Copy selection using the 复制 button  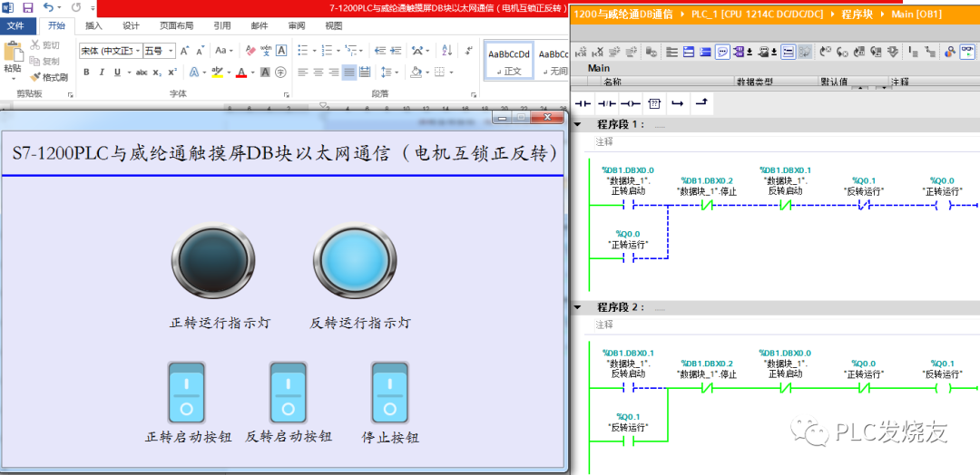coord(45,61)
